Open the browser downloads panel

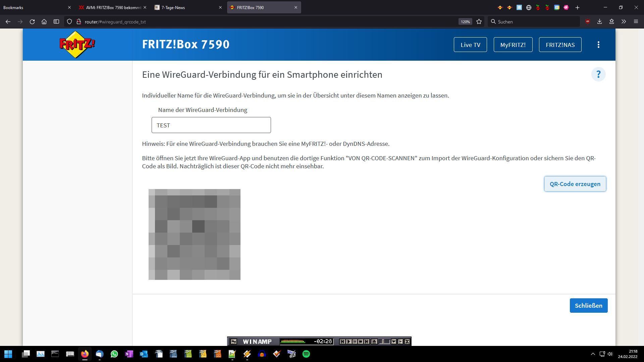(599, 22)
